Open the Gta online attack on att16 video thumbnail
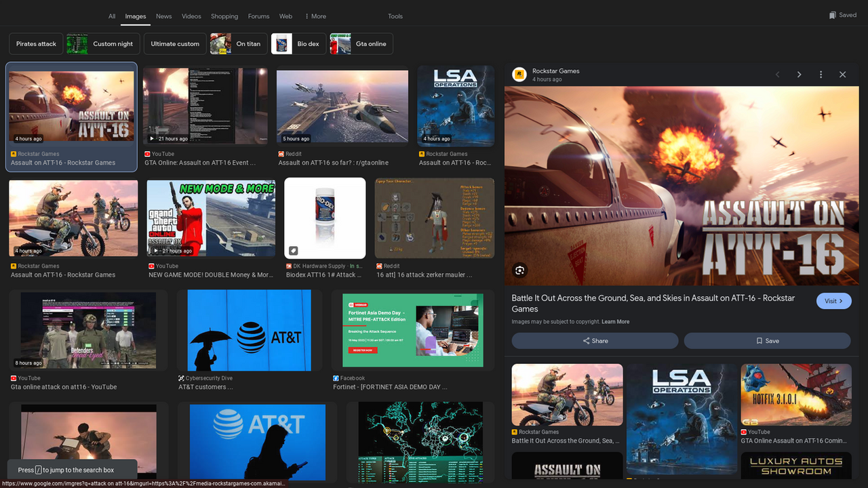 [x=88, y=330]
